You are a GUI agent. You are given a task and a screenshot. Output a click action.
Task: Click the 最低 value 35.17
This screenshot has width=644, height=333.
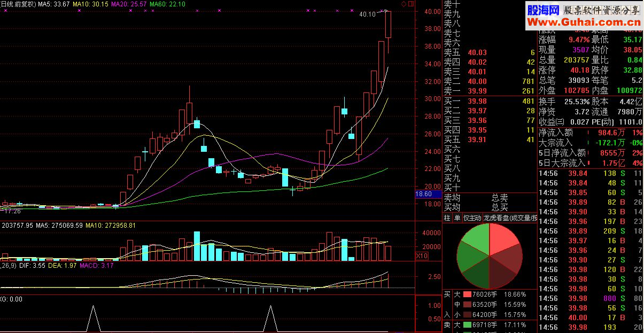click(633, 40)
